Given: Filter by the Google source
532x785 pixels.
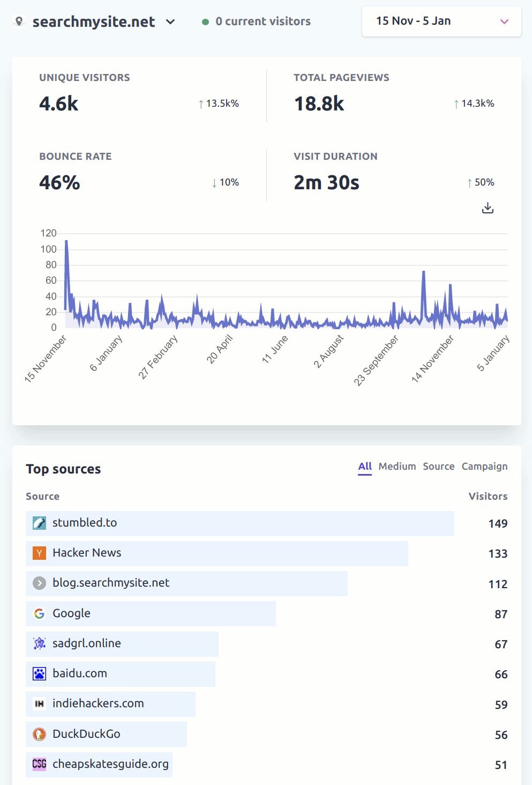Looking at the screenshot, I should click(x=266, y=613).
